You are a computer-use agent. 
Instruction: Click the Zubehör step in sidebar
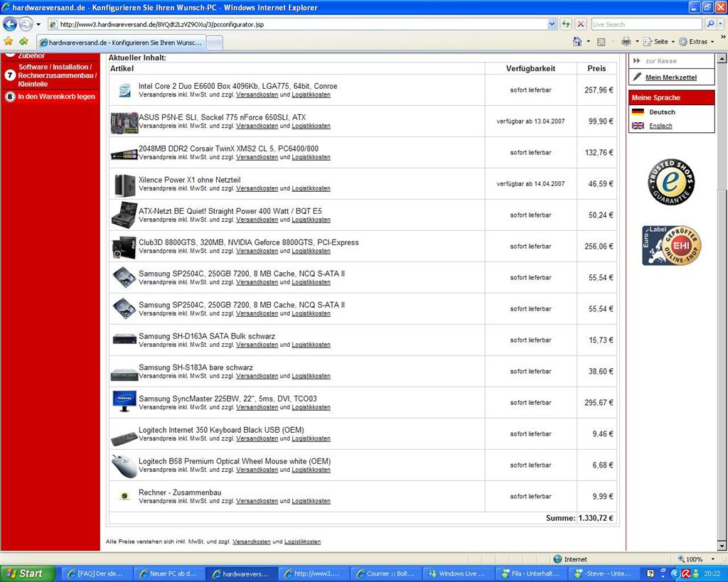point(31,55)
